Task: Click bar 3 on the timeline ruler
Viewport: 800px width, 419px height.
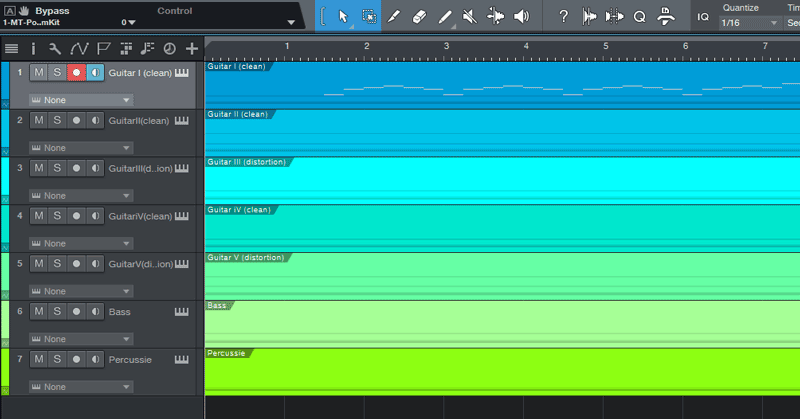Action: tap(446, 46)
